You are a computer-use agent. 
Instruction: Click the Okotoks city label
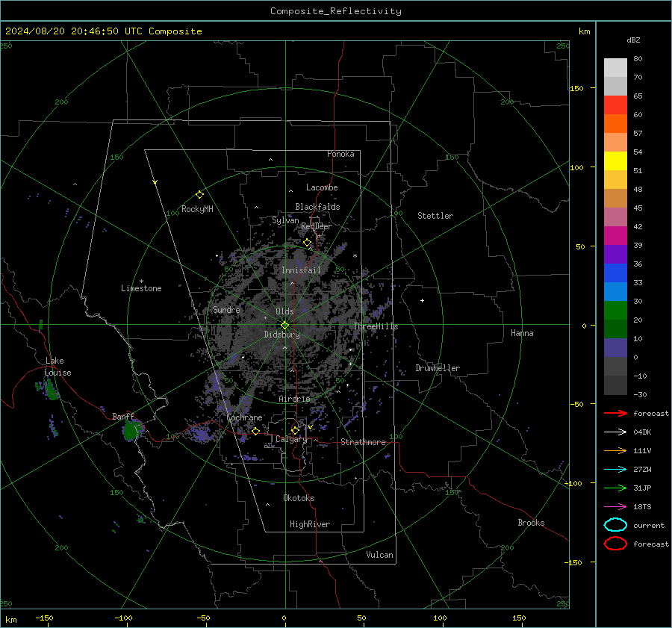(299, 498)
